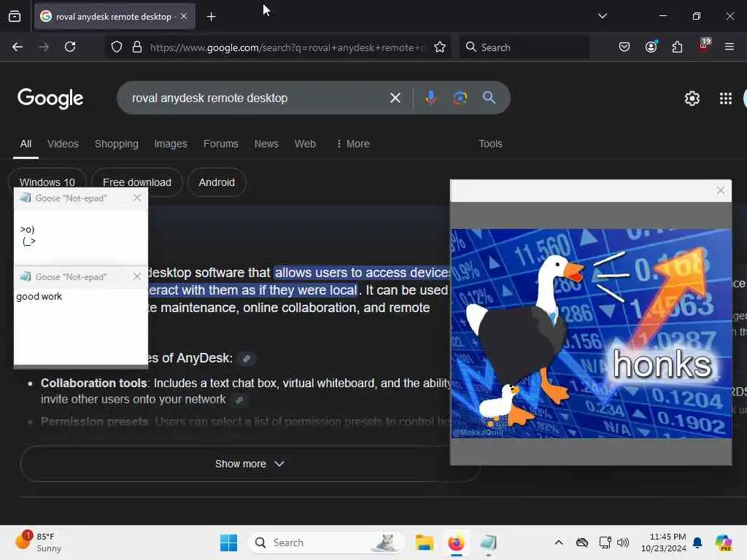Open the goose app taskbar icon
This screenshot has height=560, width=747.
(x=488, y=542)
